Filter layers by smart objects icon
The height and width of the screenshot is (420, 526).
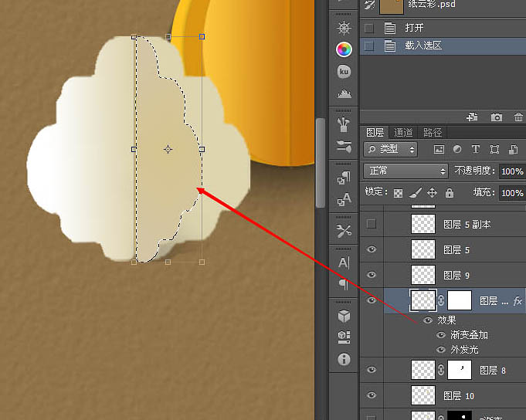513,149
